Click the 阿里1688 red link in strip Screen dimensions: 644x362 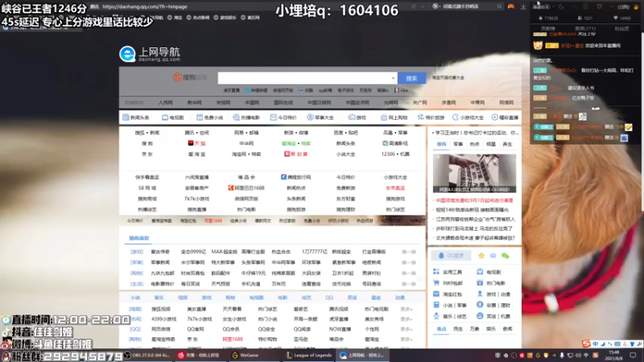pyautogui.click(x=213, y=220)
